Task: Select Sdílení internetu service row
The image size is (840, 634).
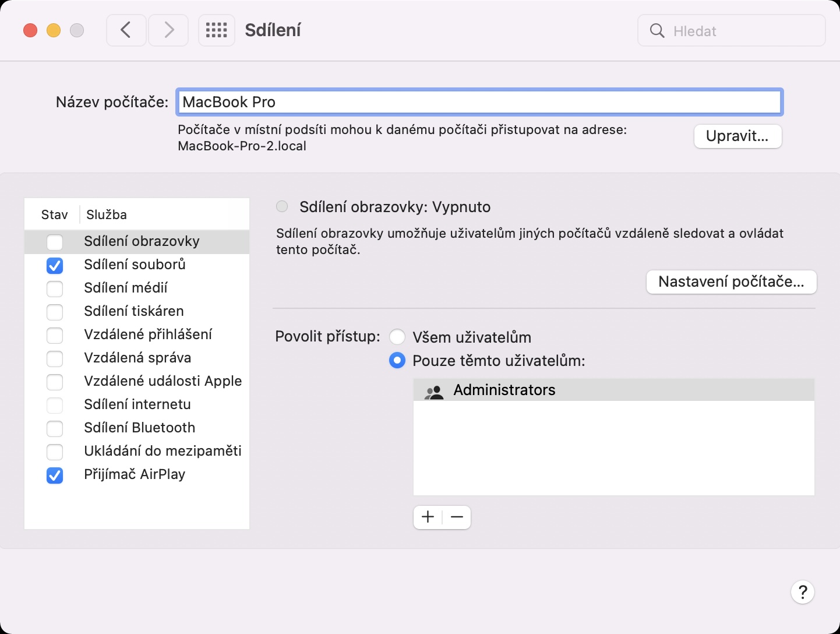Action: pyautogui.click(x=137, y=404)
